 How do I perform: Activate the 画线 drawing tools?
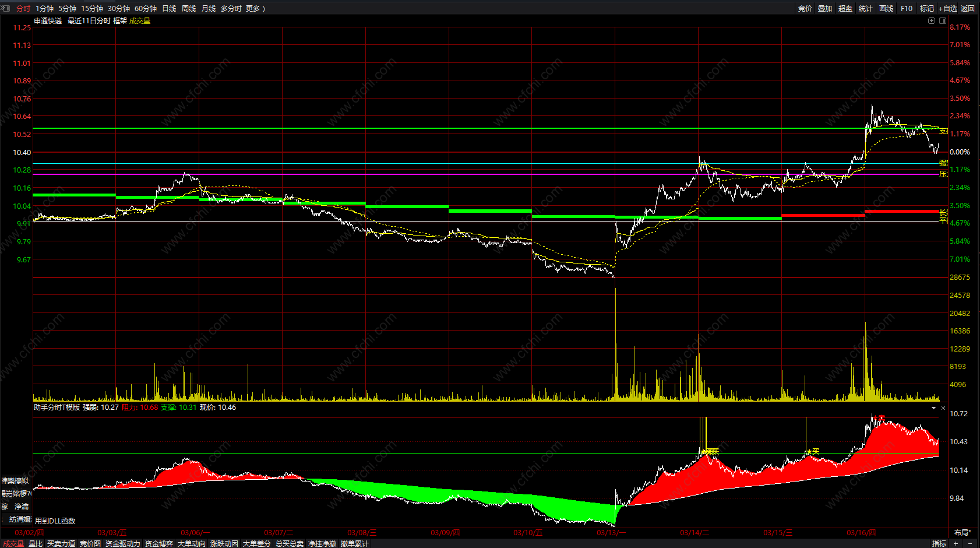click(x=886, y=9)
